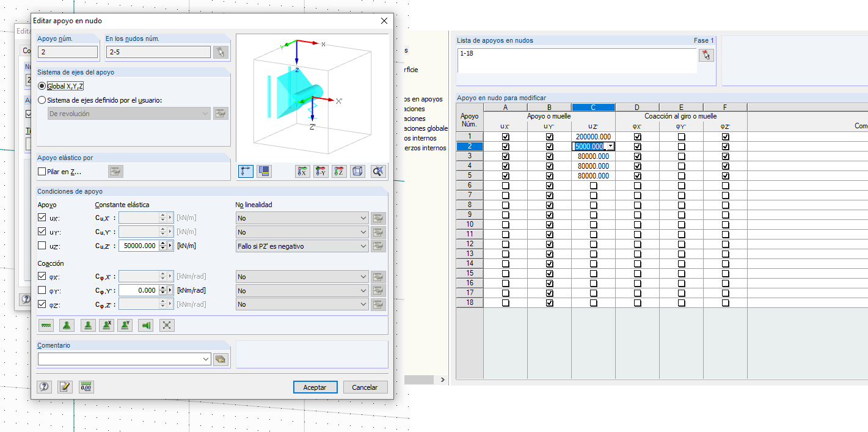868x432 pixels.
Task: Toggle uY' checkbox for support row 6 in table
Action: 550,186
